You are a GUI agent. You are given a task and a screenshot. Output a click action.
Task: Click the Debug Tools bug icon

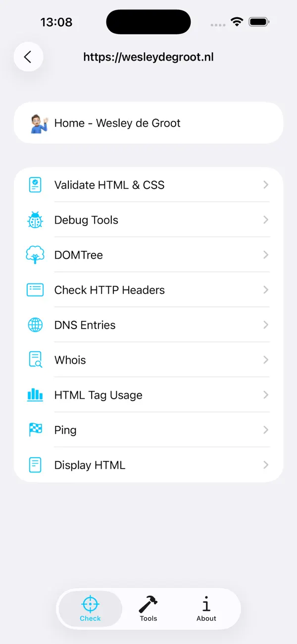tap(35, 220)
